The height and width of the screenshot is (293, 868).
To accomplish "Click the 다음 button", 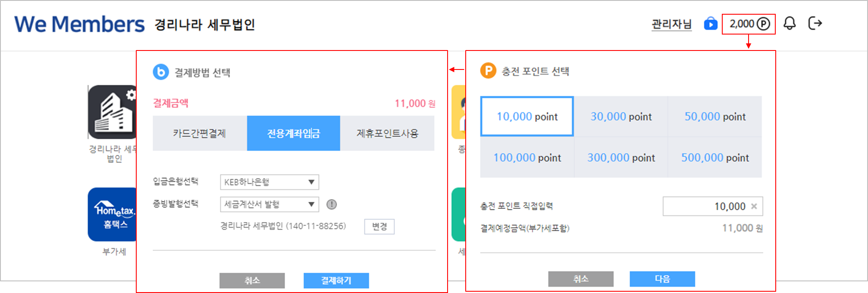I will pyautogui.click(x=662, y=279).
